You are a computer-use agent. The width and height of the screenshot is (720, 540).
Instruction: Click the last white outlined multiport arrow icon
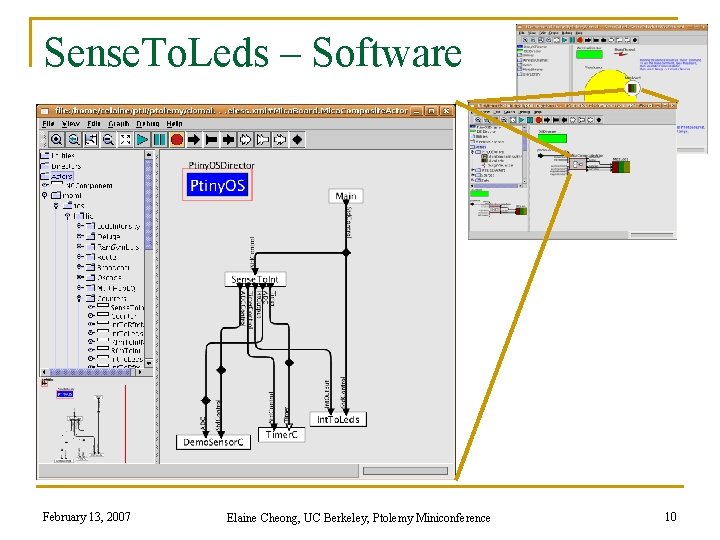[x=280, y=139]
